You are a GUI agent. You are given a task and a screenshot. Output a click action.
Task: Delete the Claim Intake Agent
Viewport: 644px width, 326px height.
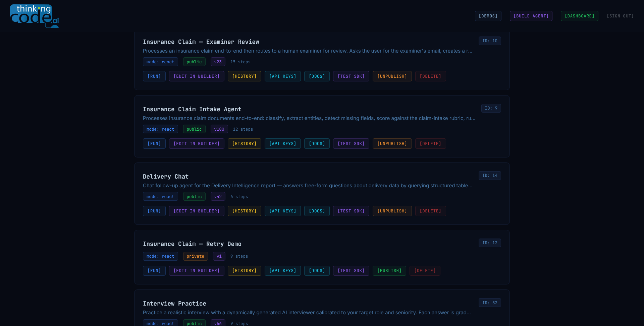[x=431, y=144]
